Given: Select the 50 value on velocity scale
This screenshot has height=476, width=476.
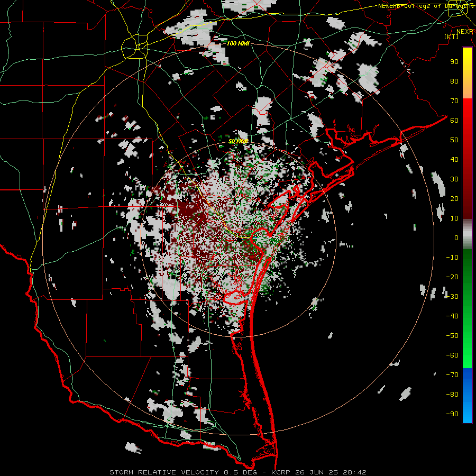Looking at the screenshot, I should coord(454,140).
